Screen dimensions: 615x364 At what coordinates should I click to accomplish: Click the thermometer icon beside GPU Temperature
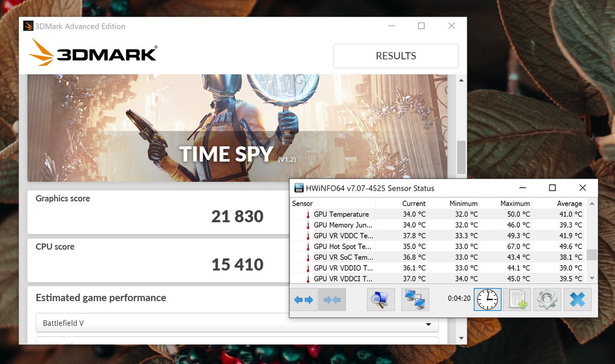[308, 214]
